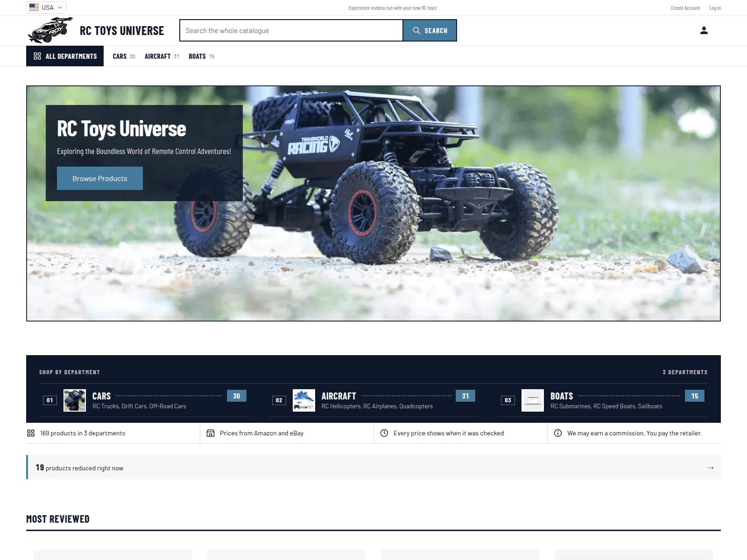
Task: Click 'RC Helicopters, RC Airplanes, Quadcopters' text
Action: point(377,406)
